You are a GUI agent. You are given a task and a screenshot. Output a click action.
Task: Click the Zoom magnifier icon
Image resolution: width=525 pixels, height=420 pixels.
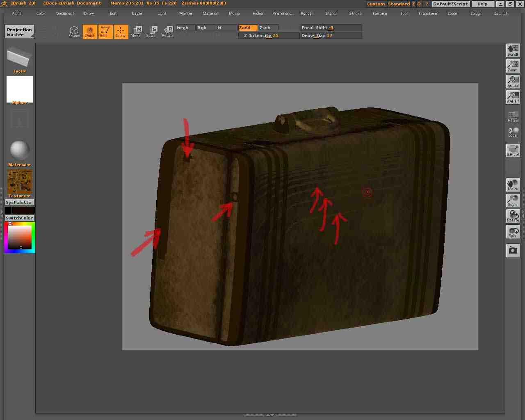513,66
